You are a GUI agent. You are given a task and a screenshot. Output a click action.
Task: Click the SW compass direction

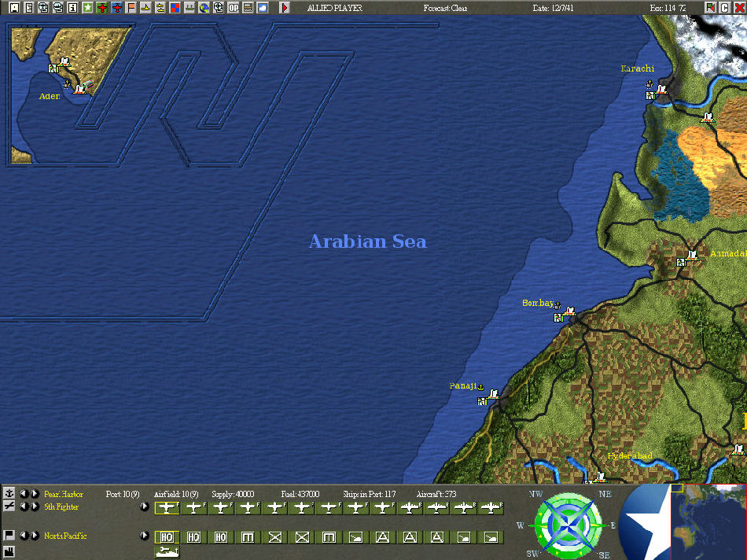coord(533,554)
